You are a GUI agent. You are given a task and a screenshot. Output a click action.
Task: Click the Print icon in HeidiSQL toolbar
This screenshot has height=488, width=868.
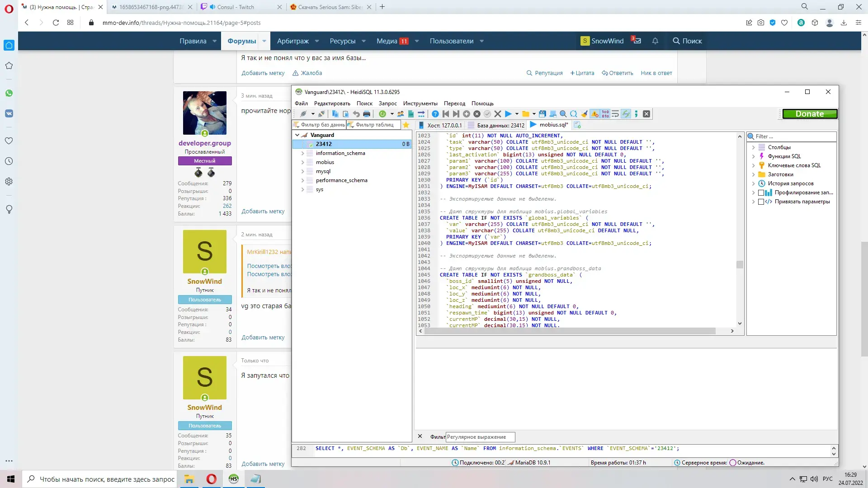[367, 114]
